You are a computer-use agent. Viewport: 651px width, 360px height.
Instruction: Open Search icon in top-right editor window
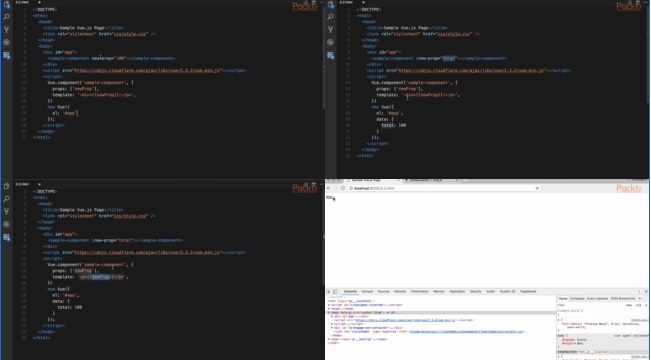(x=330, y=17)
